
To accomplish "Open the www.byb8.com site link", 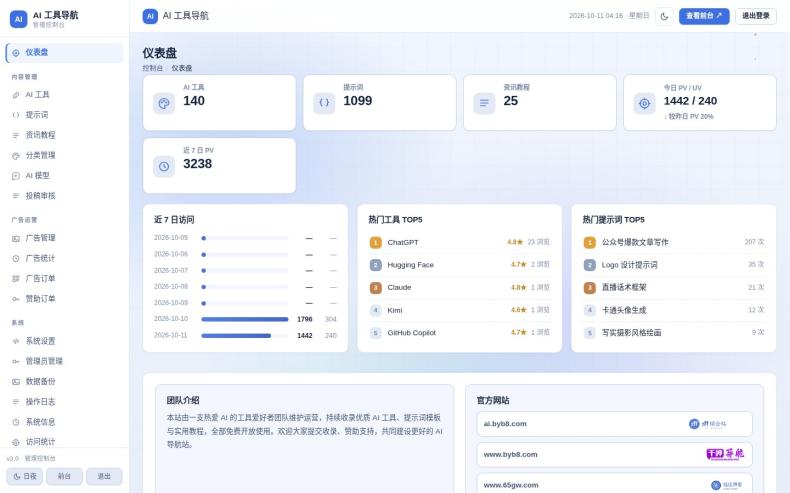I will coord(614,455).
